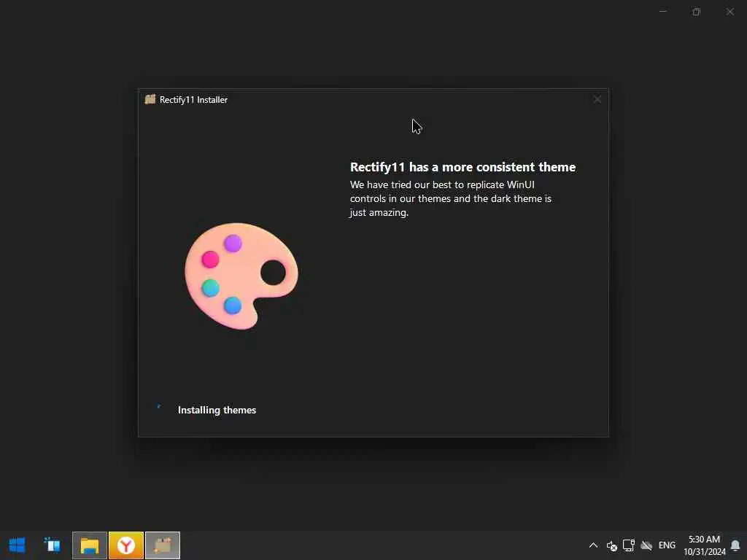The height and width of the screenshot is (560, 747).
Task: Click the Rectify11 Installer title icon
Action: click(150, 99)
